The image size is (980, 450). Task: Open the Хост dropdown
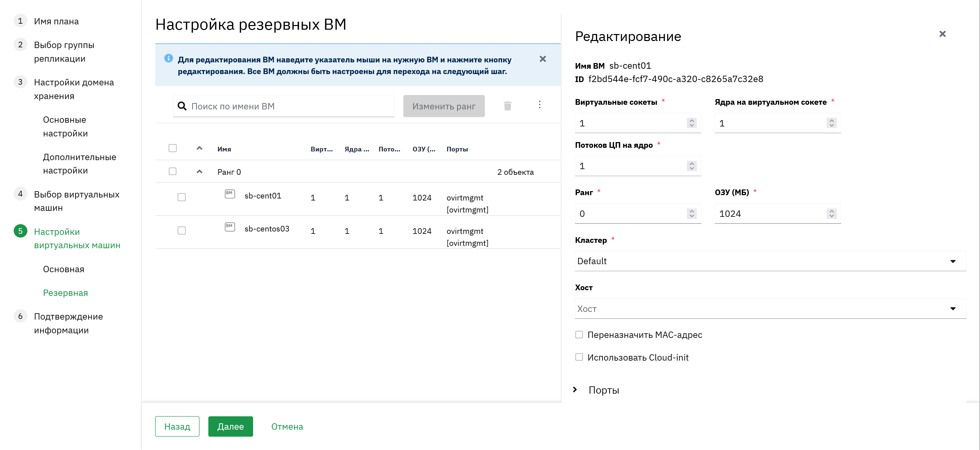click(x=770, y=309)
